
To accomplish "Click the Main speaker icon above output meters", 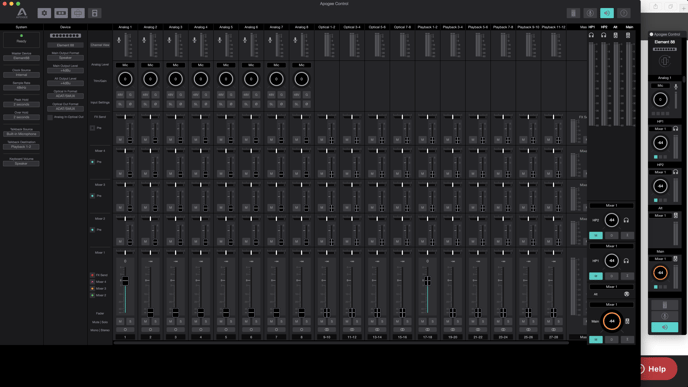I will click(x=628, y=35).
